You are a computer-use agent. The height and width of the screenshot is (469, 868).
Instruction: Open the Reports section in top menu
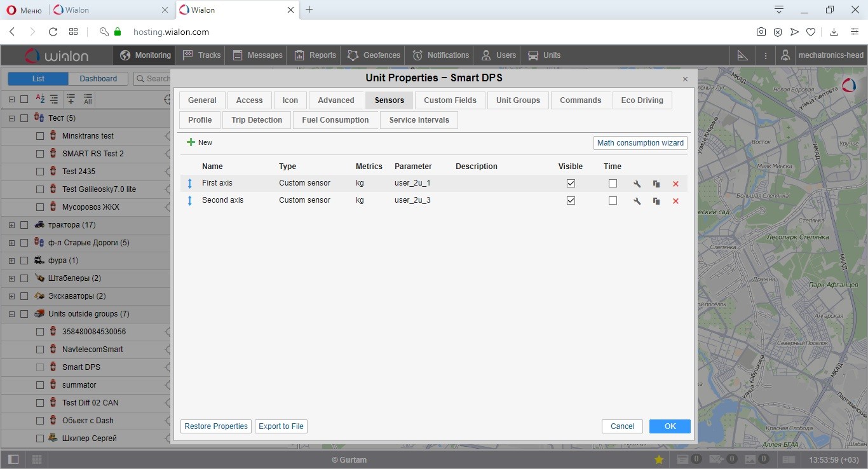click(x=315, y=55)
